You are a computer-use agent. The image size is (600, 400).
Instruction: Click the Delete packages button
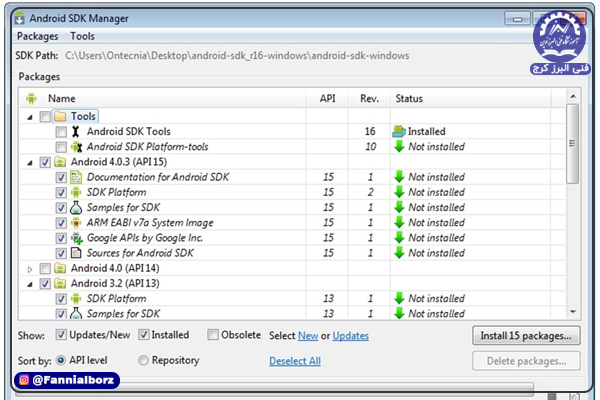526,361
